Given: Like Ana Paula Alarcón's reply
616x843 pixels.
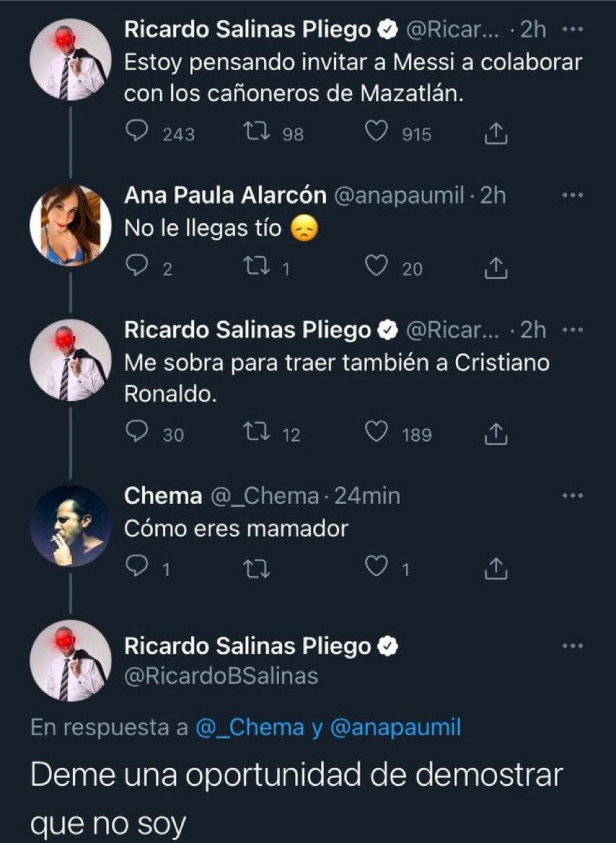Looking at the screenshot, I should click(x=375, y=267).
